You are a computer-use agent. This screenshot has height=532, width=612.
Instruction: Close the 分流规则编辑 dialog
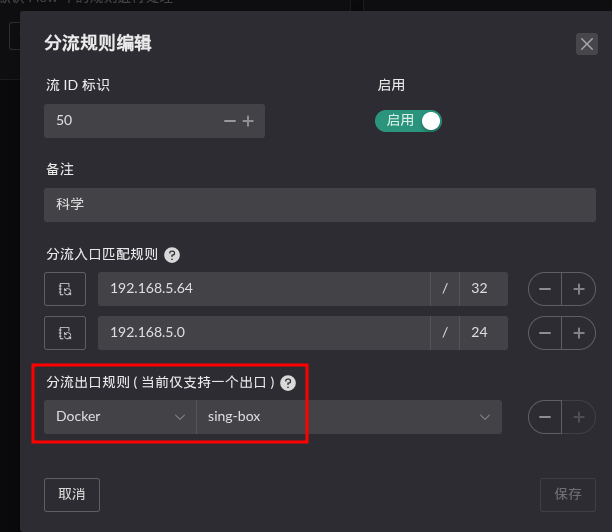coord(587,44)
